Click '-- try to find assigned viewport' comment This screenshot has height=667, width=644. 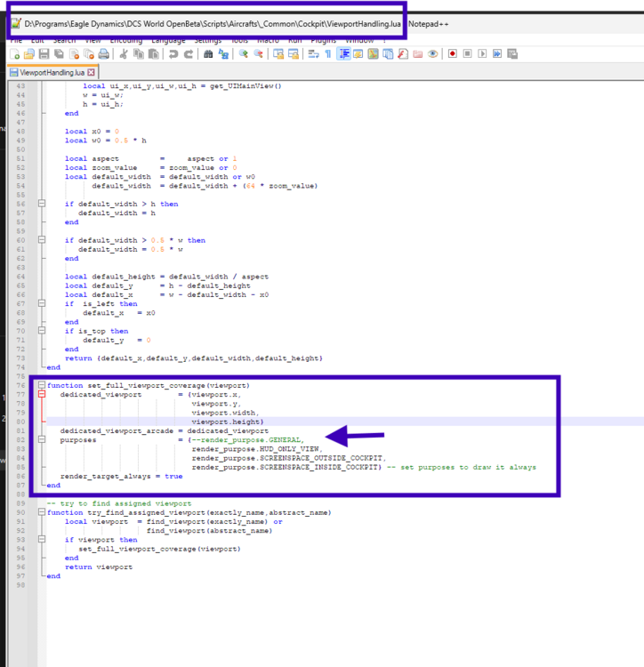119,503
